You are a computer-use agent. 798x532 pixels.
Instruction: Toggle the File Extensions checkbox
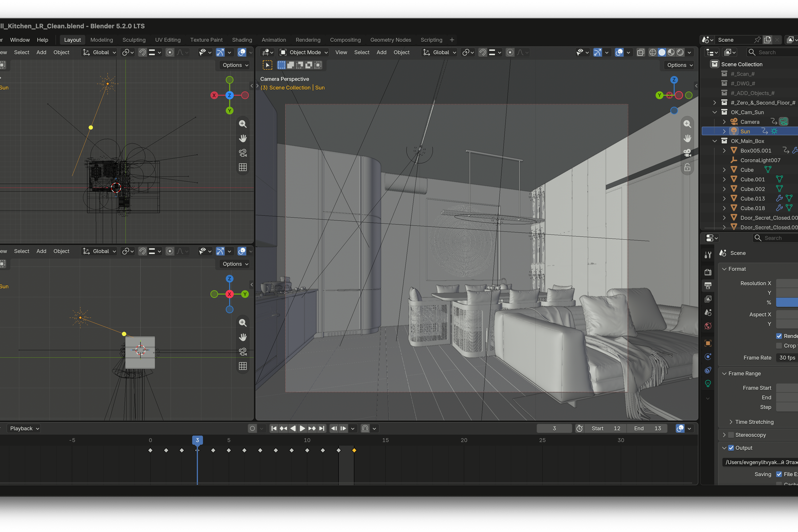(x=779, y=474)
